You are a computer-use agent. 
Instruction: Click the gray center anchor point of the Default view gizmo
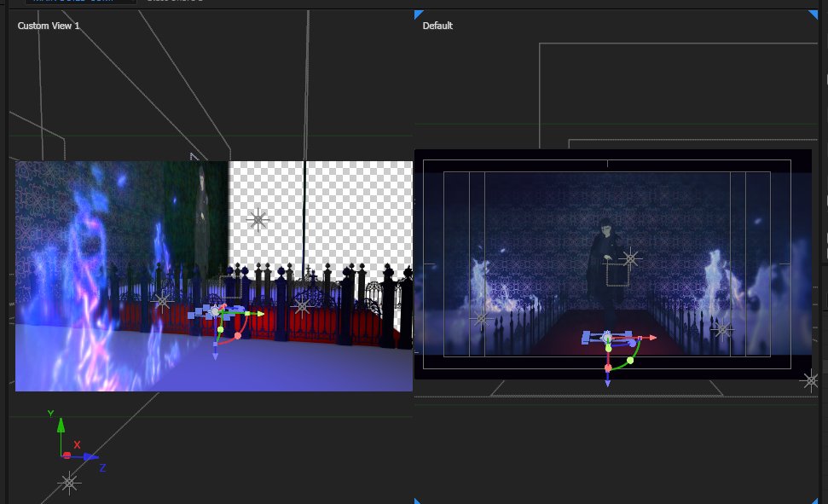[x=607, y=337]
